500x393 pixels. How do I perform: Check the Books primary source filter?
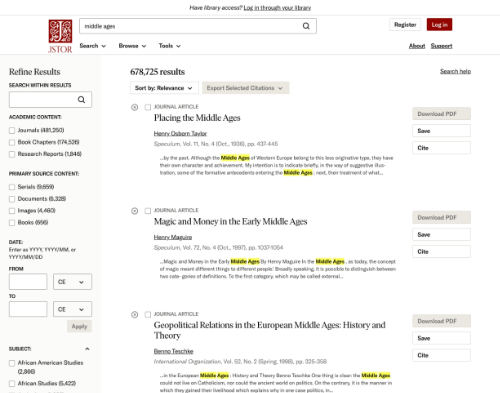pos(12,223)
